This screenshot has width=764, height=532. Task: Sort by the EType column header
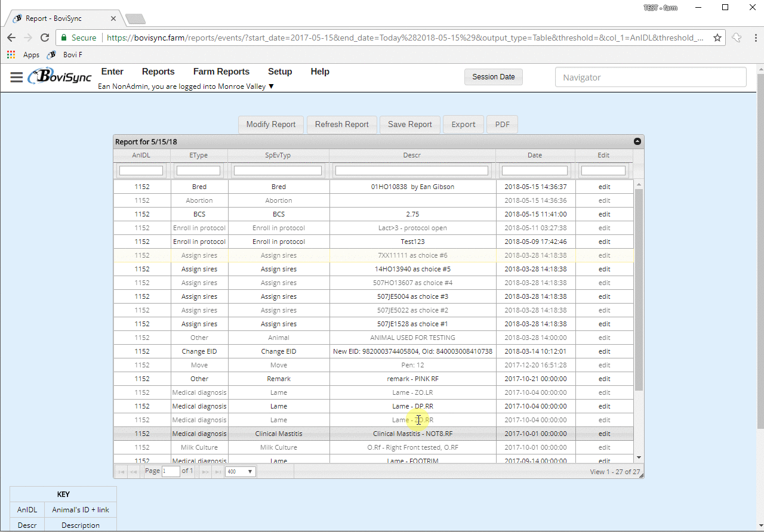(x=199, y=155)
